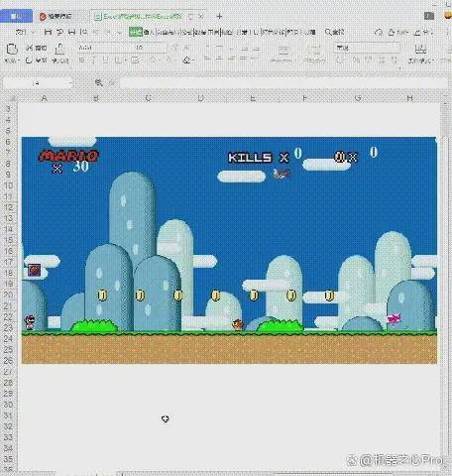The image size is (452, 476).
Task: Click the font color letter A
Action: click(x=169, y=60)
